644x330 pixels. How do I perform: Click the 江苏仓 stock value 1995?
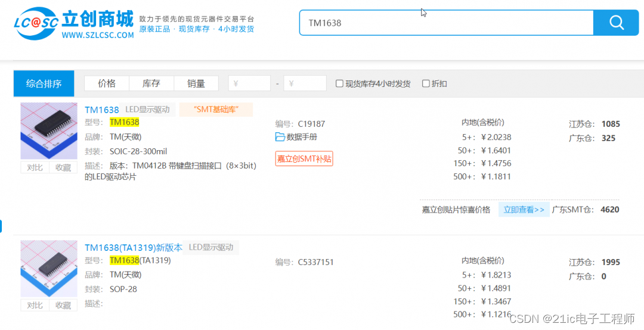611,262
